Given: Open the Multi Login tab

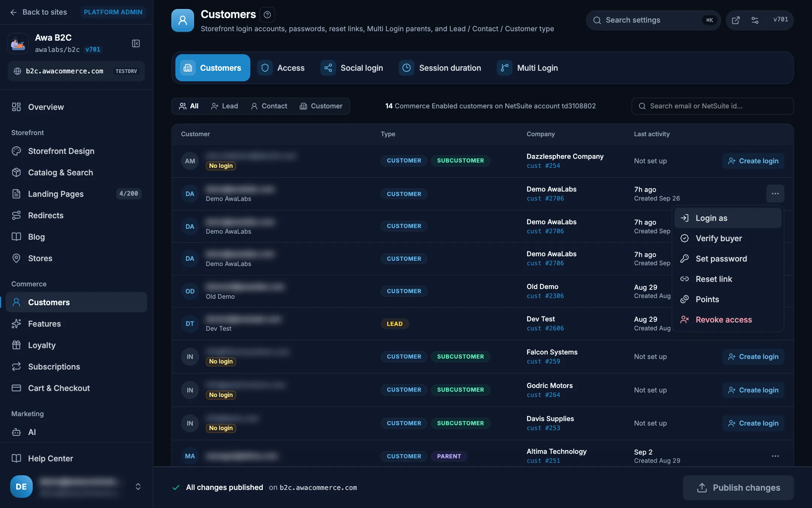Looking at the screenshot, I should [x=527, y=68].
